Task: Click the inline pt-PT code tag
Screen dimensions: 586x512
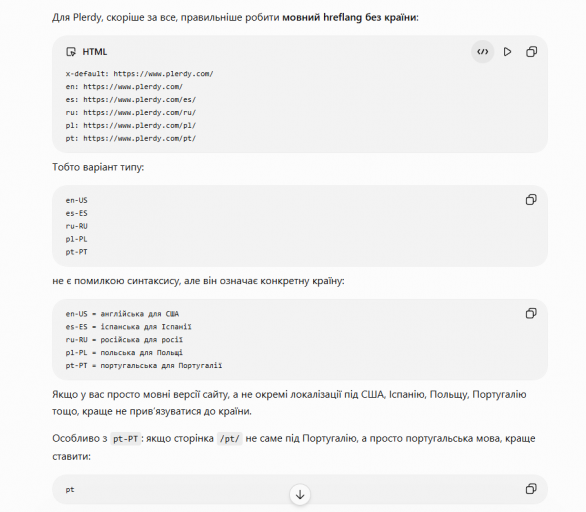Action: 126,438
